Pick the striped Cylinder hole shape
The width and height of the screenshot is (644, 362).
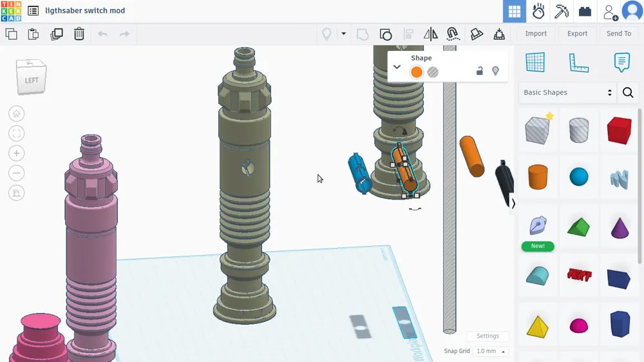[579, 130]
